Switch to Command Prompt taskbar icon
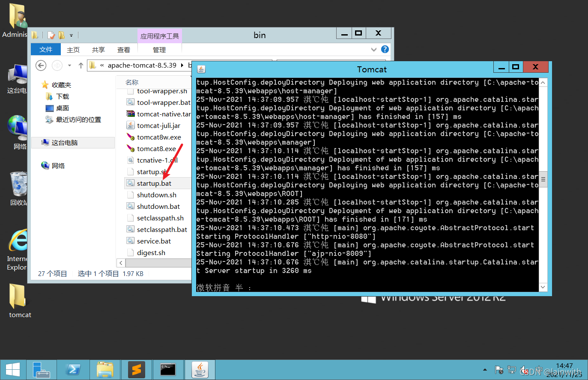This screenshot has width=588, height=380. tap(168, 370)
